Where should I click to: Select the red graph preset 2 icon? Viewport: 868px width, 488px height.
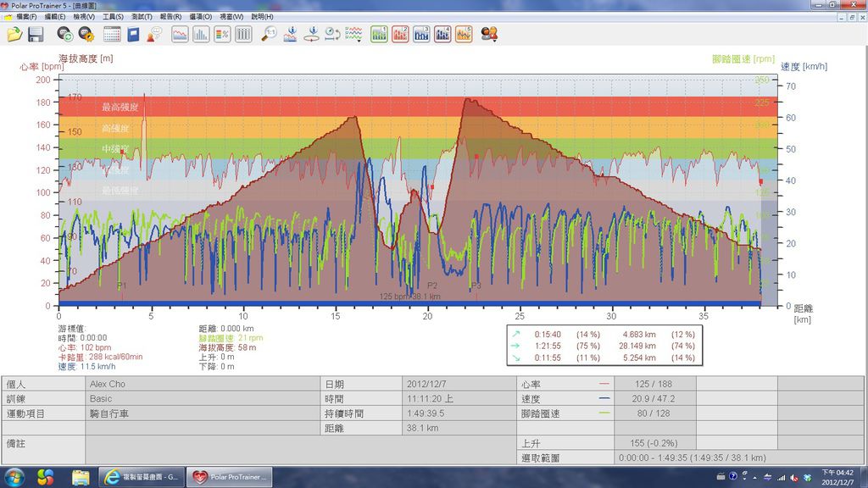[x=400, y=34]
